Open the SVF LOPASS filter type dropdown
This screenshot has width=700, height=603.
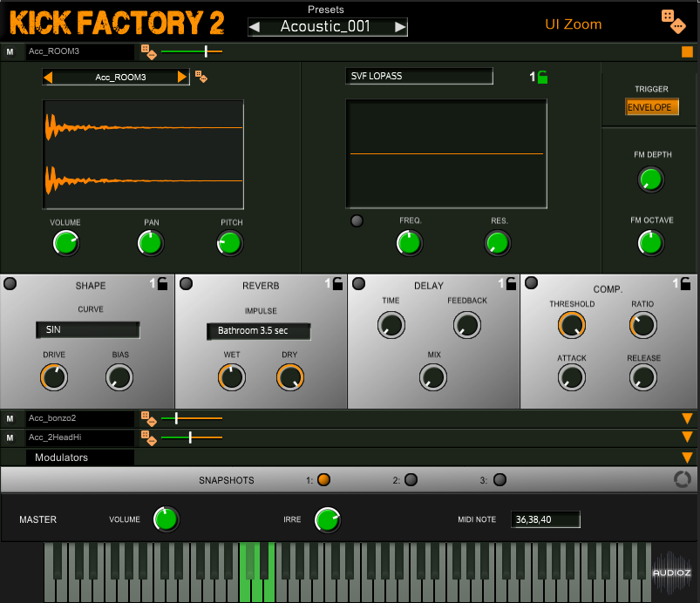pyautogui.click(x=419, y=77)
